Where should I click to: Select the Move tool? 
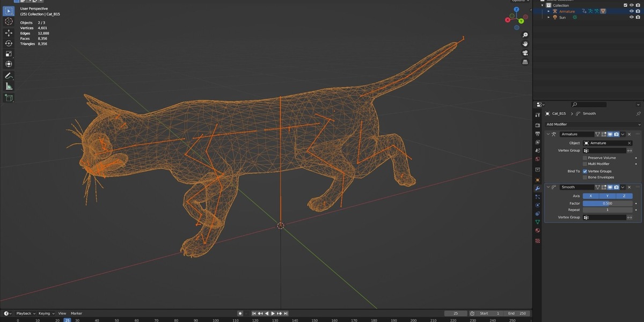[9, 33]
